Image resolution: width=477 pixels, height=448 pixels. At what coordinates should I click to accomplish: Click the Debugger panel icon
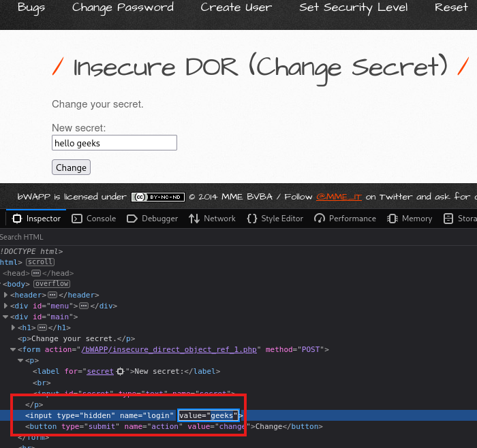pos(131,219)
